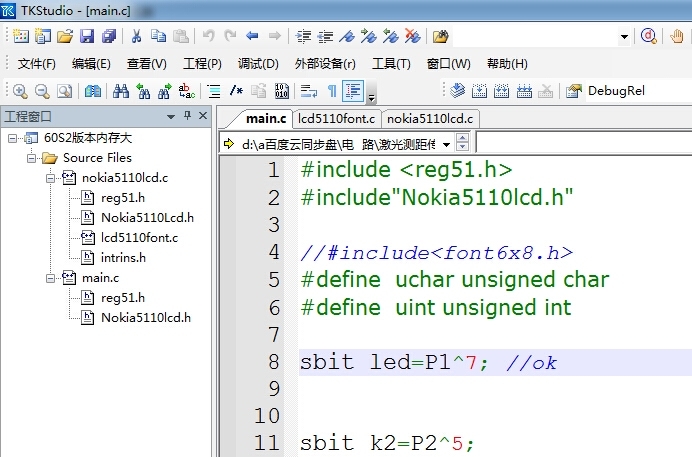Click the stepper up arrow beside path
This screenshot has width=692, height=457.
(462, 139)
